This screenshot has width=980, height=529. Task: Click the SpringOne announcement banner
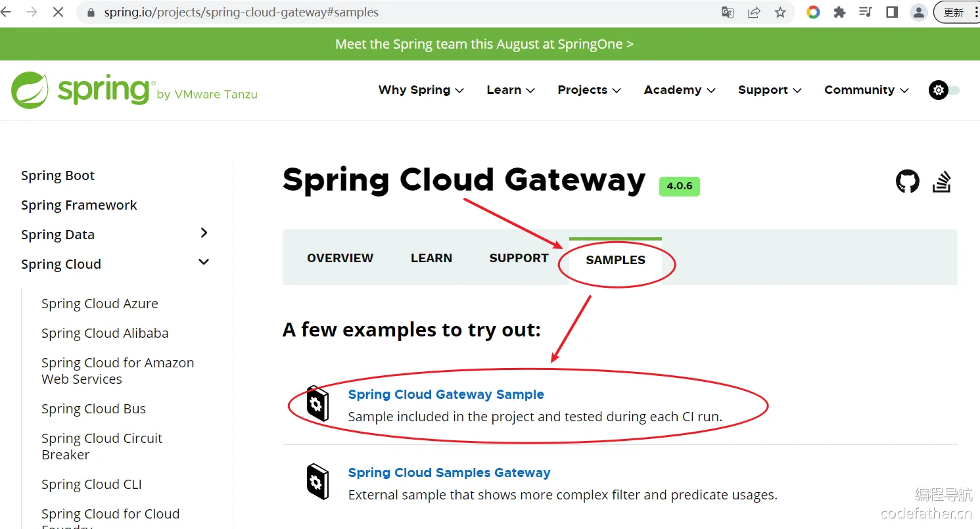tap(484, 44)
